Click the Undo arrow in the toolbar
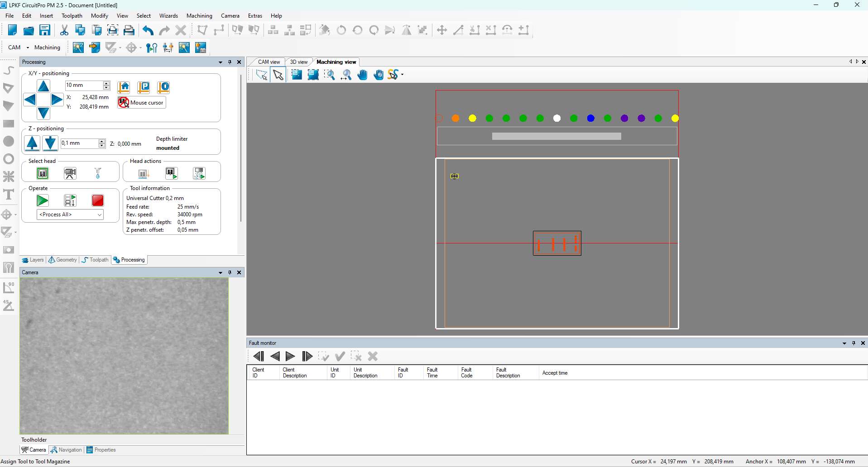The height and width of the screenshot is (467, 868). [x=148, y=30]
